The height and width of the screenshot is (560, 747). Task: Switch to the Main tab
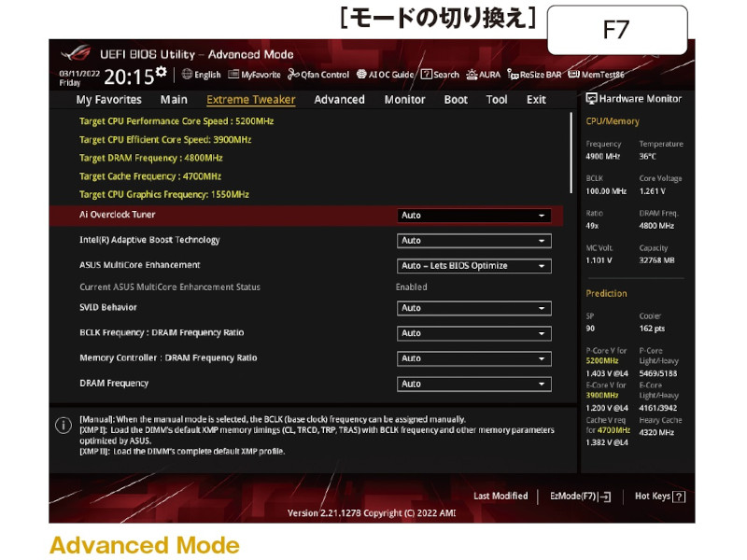(174, 100)
